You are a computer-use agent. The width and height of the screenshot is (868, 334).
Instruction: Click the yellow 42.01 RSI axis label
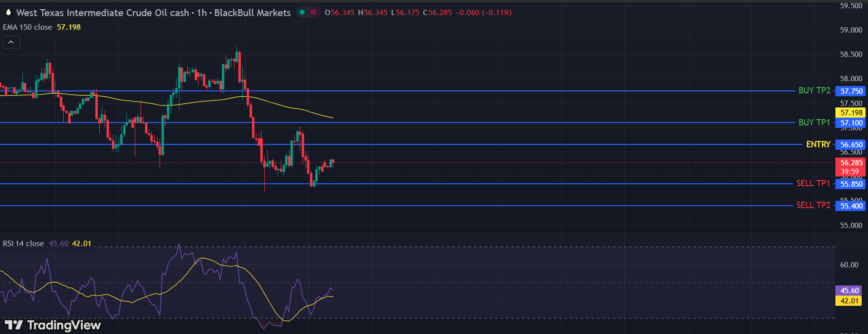[x=849, y=301]
